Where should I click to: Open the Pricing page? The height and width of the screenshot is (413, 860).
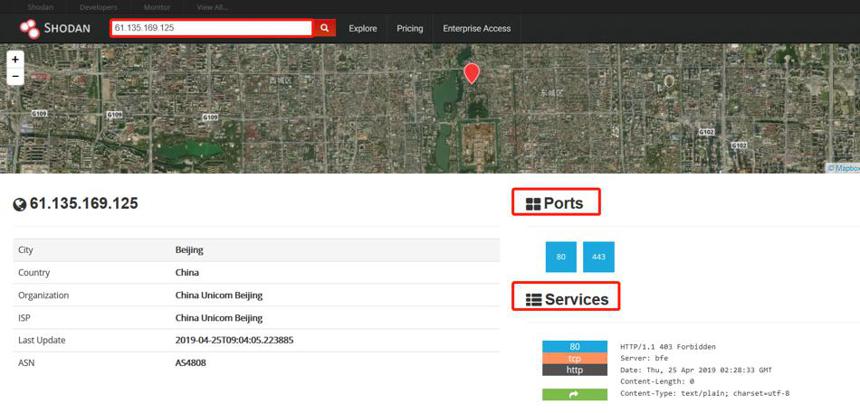tap(410, 29)
